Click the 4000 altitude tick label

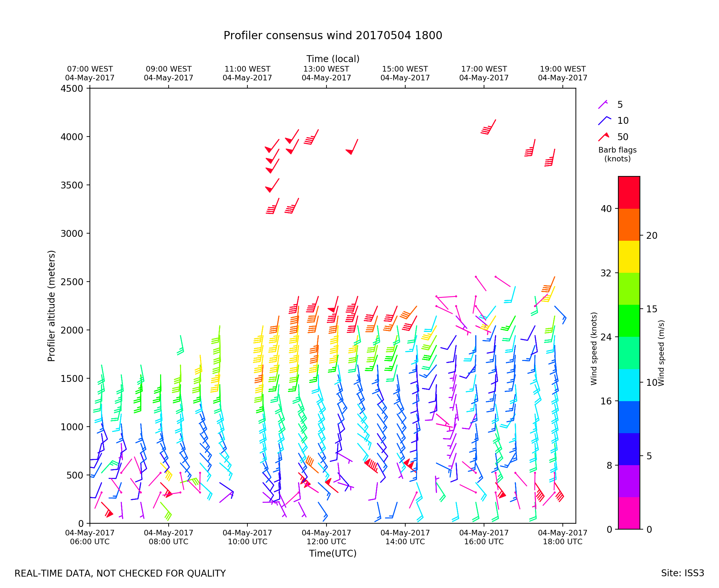pyautogui.click(x=72, y=137)
